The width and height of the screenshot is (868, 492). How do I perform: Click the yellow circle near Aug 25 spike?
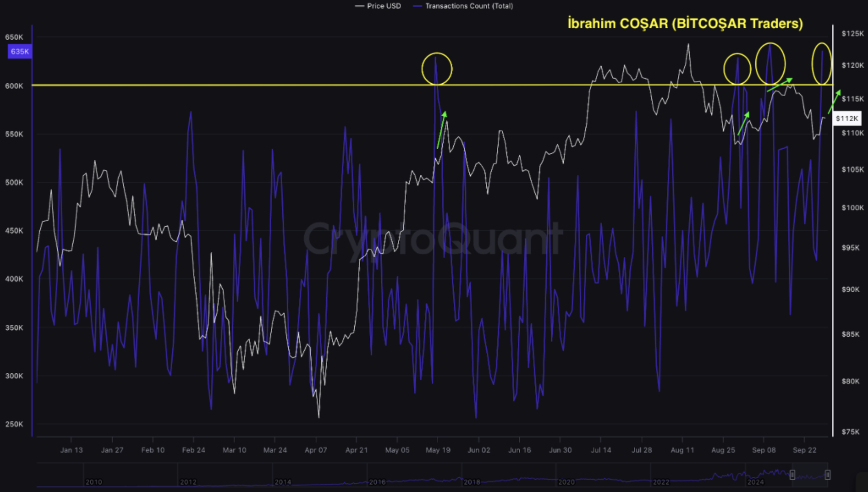[737, 69]
